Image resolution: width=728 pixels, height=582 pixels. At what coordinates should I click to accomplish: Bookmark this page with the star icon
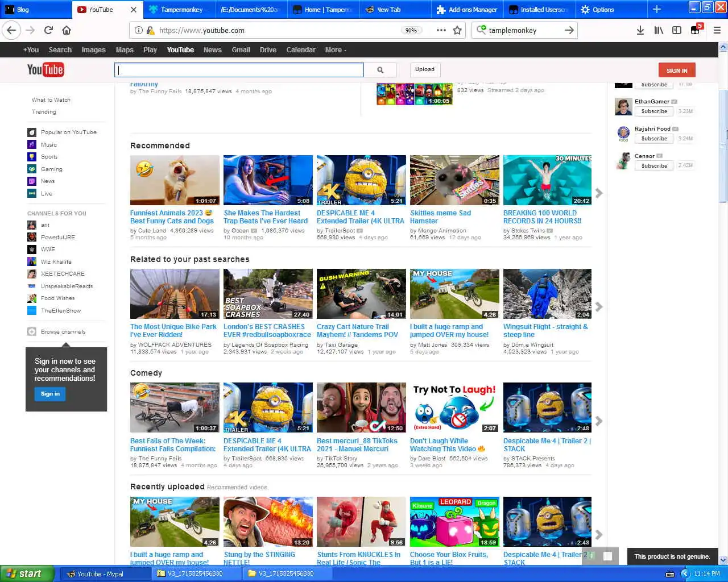click(457, 30)
